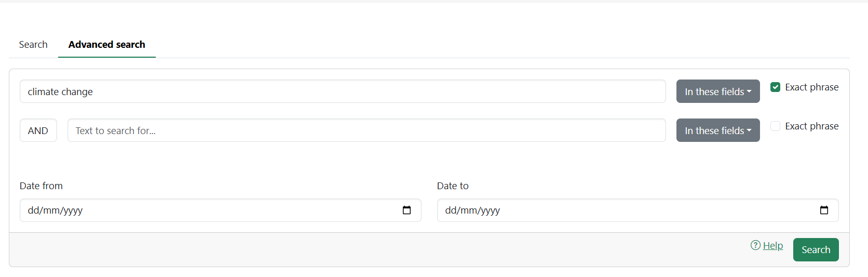Expand In these fields for climate change
The width and height of the screenshot is (868, 277).
717,91
